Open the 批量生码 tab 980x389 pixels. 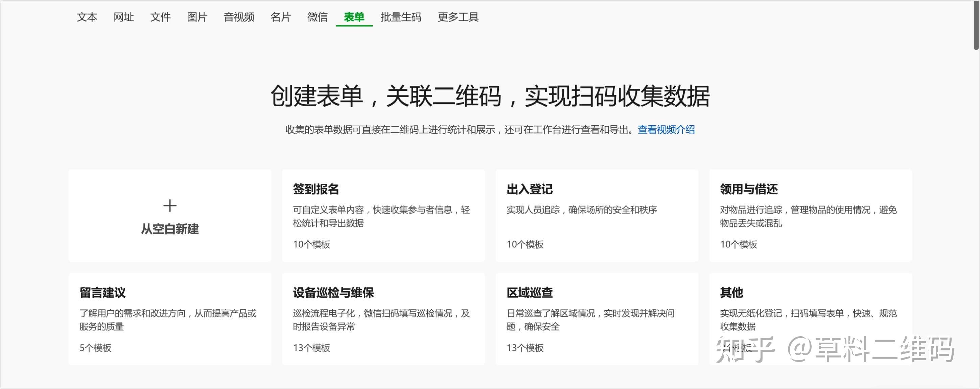401,17
